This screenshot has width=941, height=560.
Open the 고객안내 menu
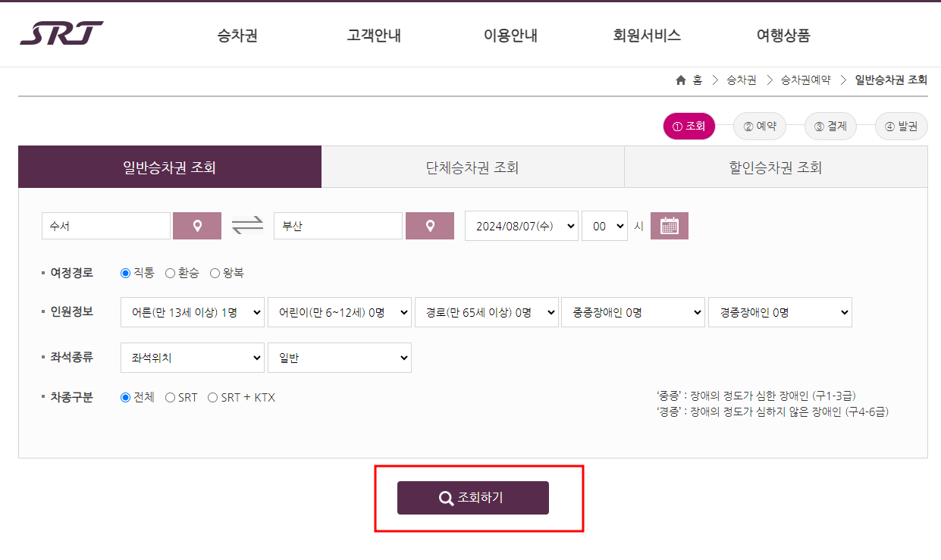pyautogui.click(x=372, y=34)
